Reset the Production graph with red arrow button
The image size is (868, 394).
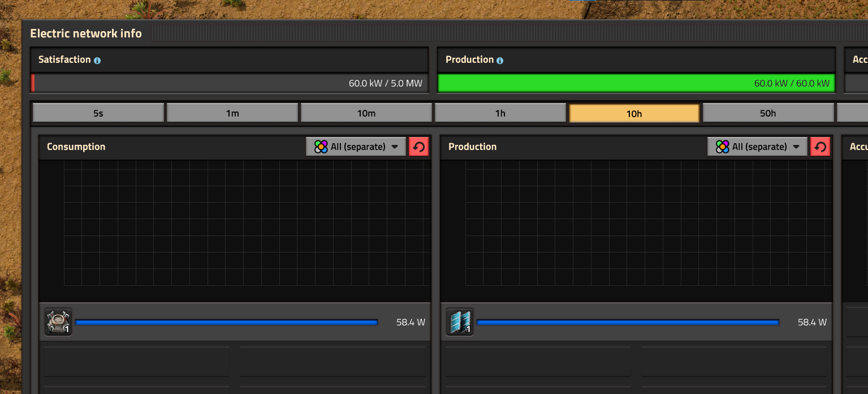(x=821, y=147)
